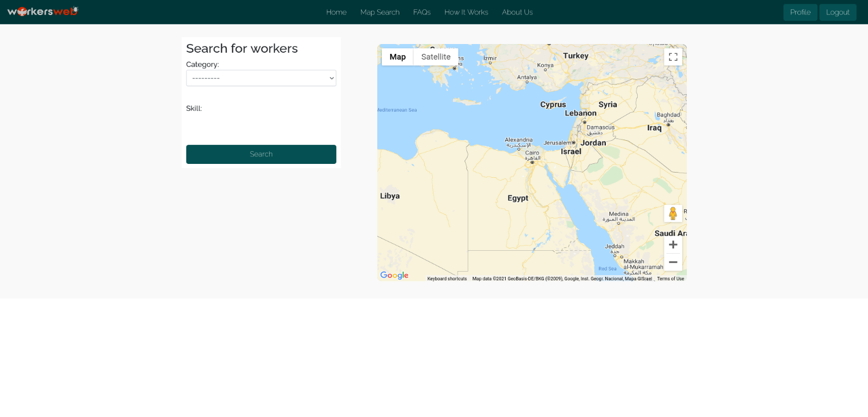Open the FAQs page

click(x=422, y=12)
